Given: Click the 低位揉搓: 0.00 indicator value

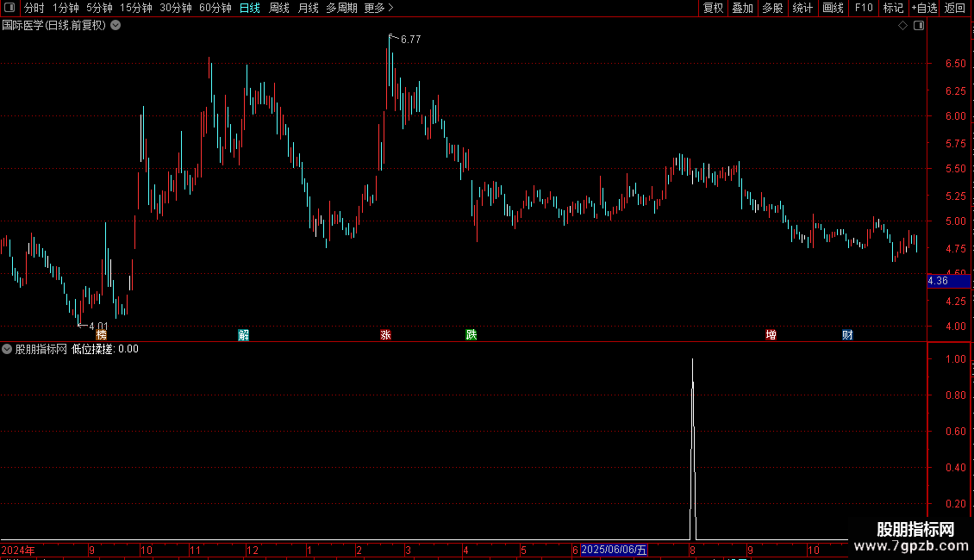Looking at the screenshot, I should [105, 350].
